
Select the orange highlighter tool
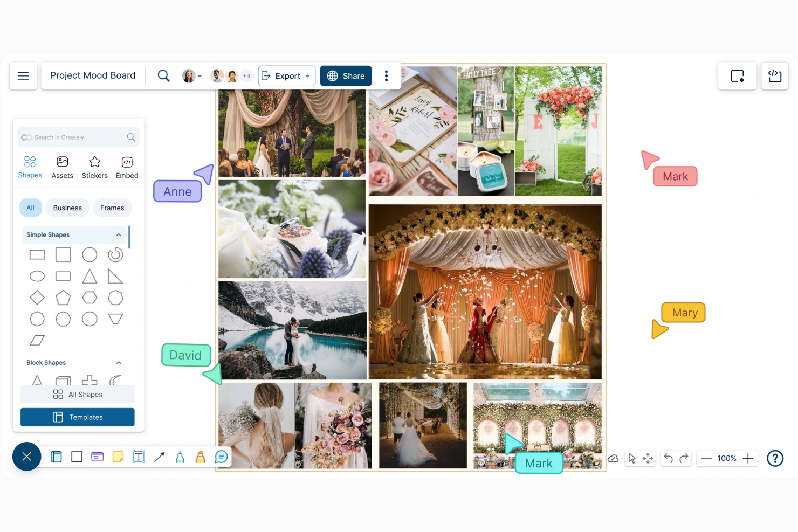200,457
